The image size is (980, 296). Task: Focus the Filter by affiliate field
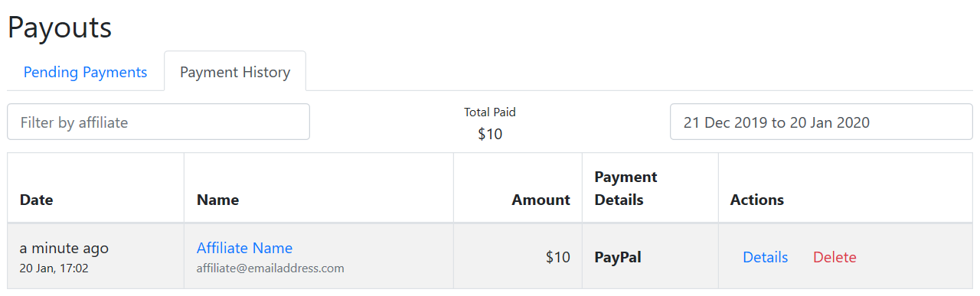tap(158, 122)
